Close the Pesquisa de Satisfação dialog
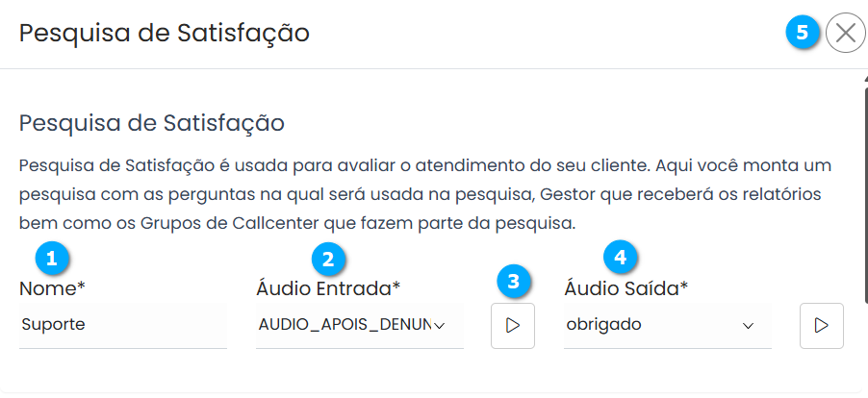 point(845,34)
